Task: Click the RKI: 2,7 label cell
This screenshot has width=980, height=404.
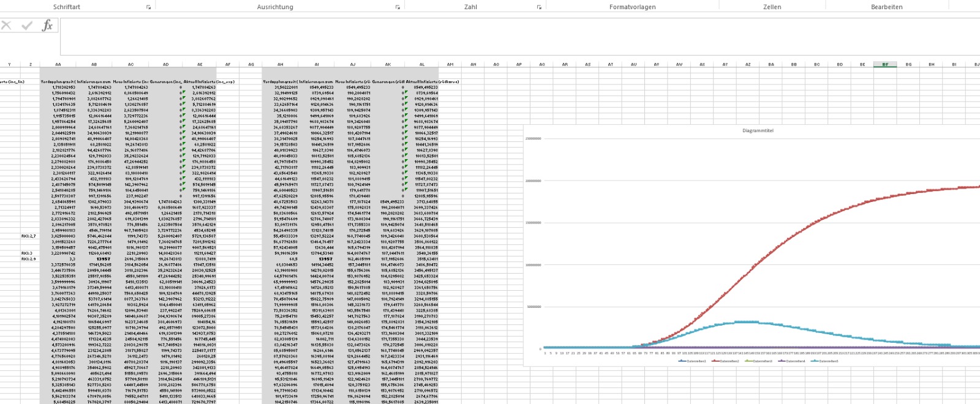Action: click(x=28, y=236)
